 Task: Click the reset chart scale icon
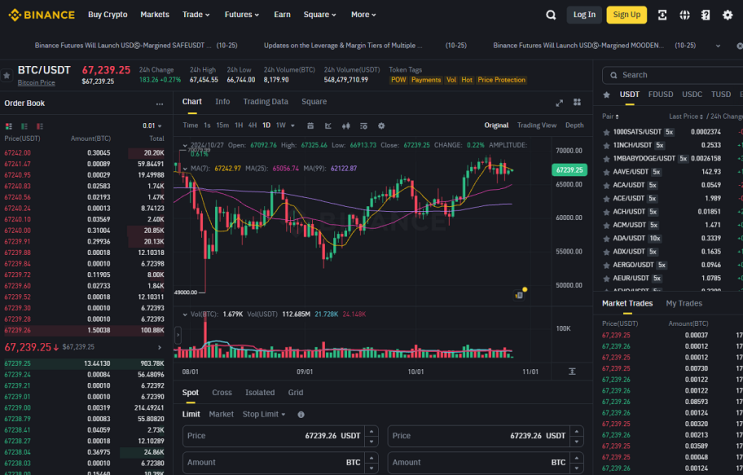tap(572, 371)
